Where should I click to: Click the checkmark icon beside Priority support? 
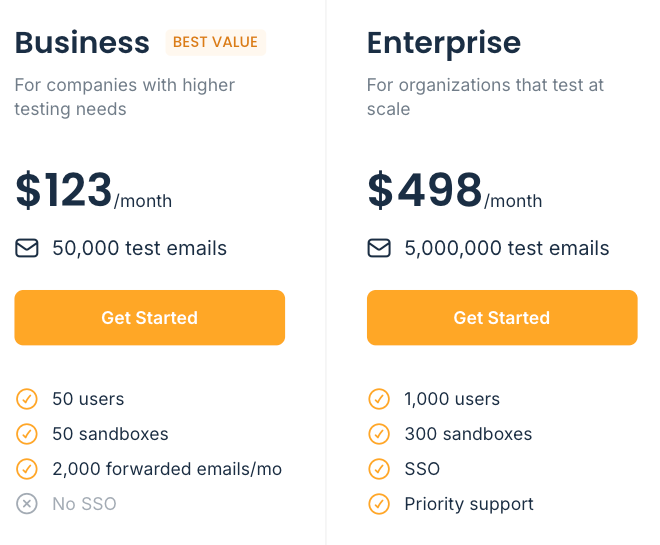pos(379,504)
